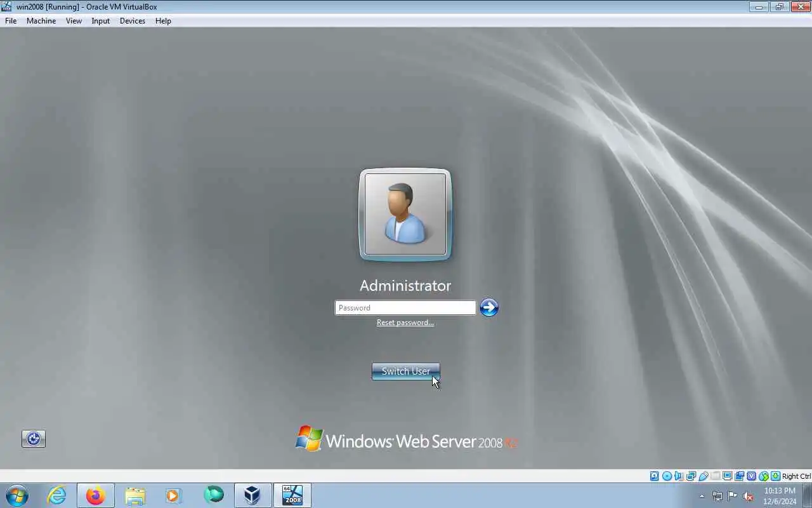Click the mouse integration status icon

[764, 476]
